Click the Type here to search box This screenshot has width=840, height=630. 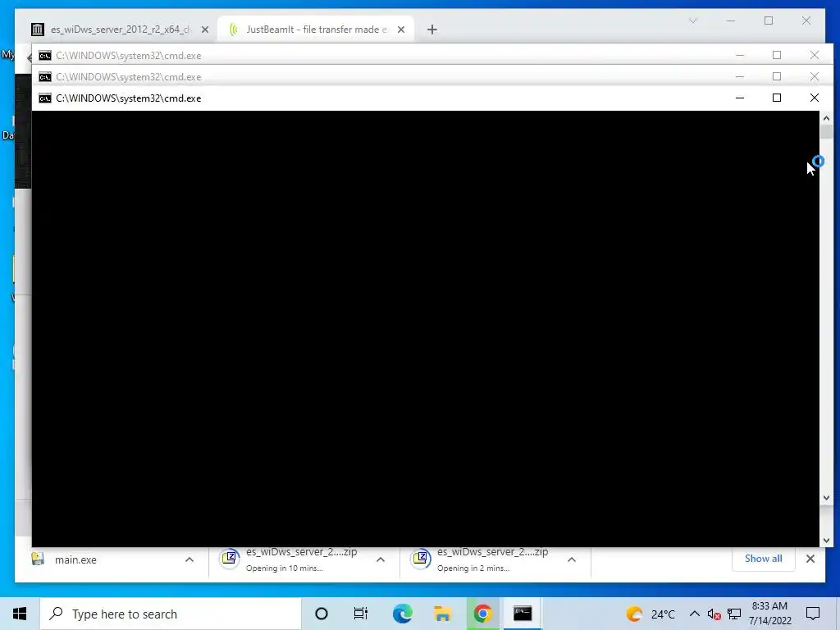point(171,614)
